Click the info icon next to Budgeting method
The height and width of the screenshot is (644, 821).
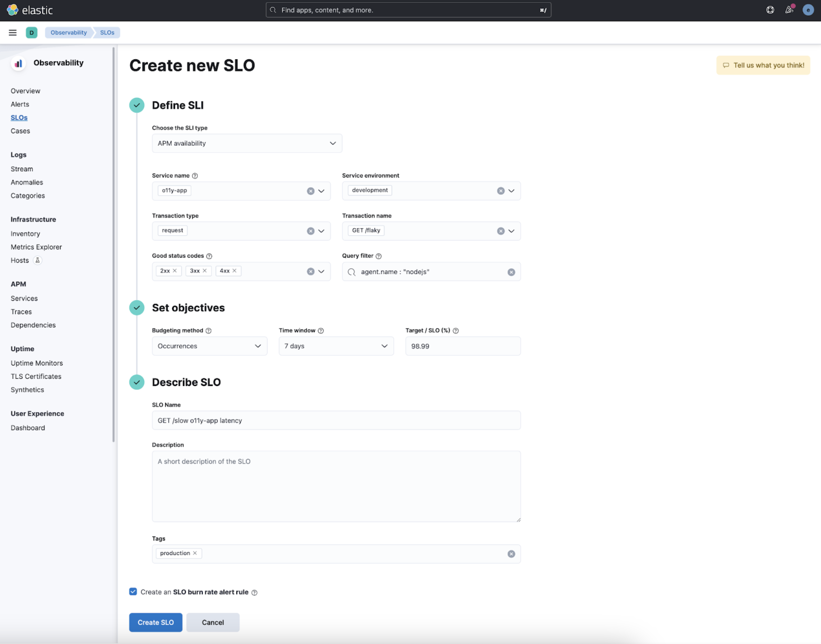[209, 330]
